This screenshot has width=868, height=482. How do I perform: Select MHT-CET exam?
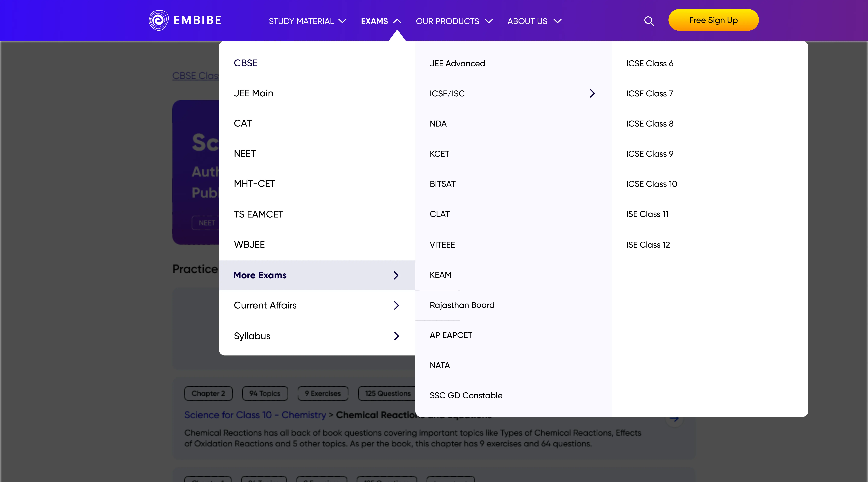[254, 184]
